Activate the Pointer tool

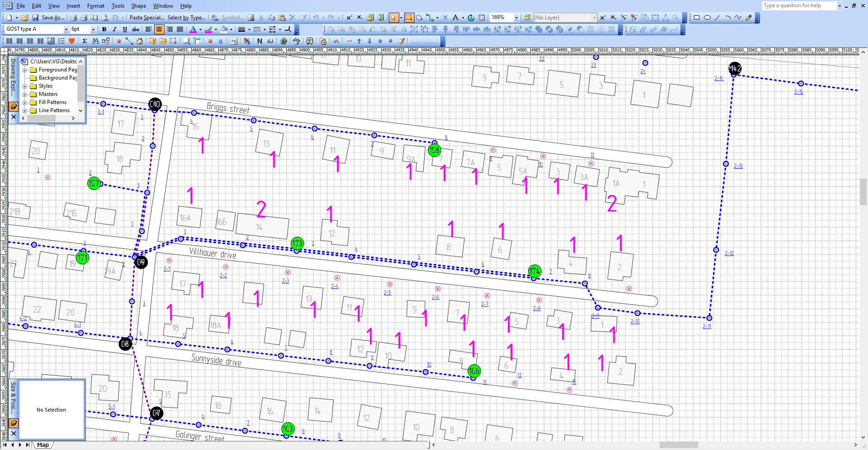pyautogui.click(x=394, y=17)
